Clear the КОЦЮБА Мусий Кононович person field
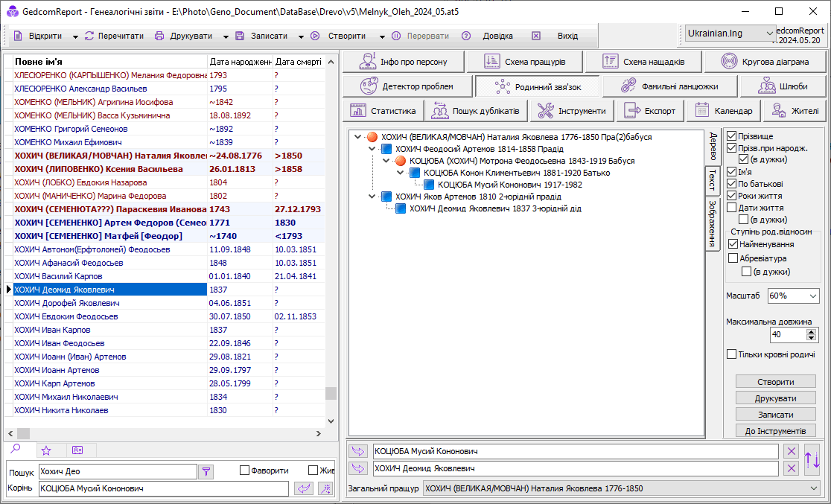Screen dimensions: 831x504 tap(792, 451)
